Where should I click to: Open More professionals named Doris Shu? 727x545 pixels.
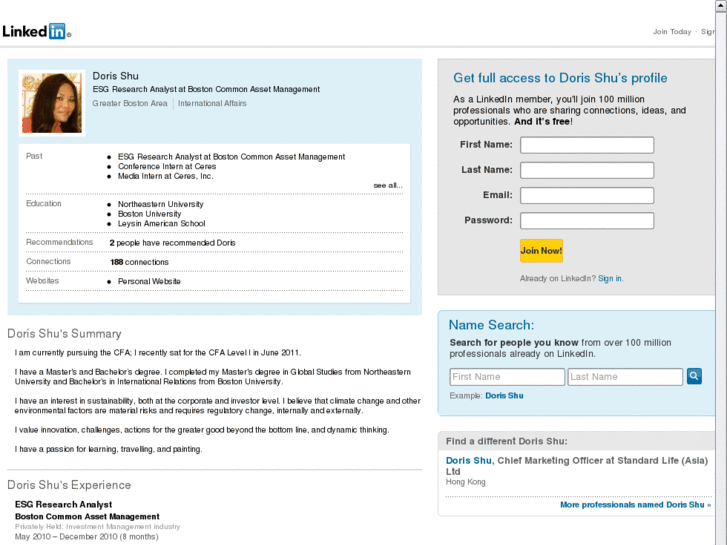click(635, 505)
